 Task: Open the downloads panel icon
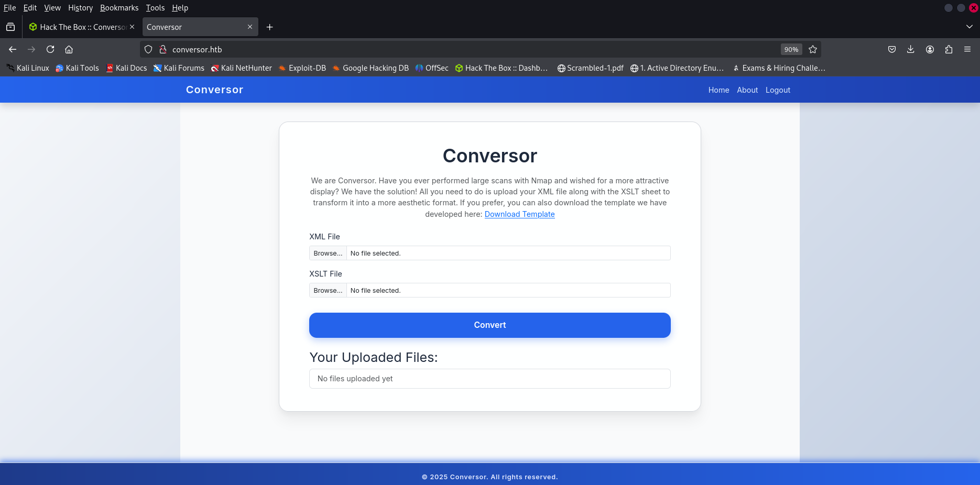point(911,49)
